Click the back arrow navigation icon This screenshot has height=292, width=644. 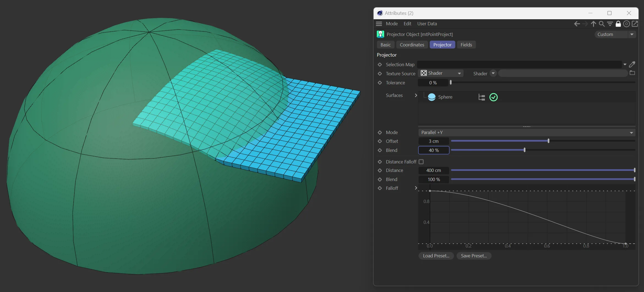(x=577, y=24)
